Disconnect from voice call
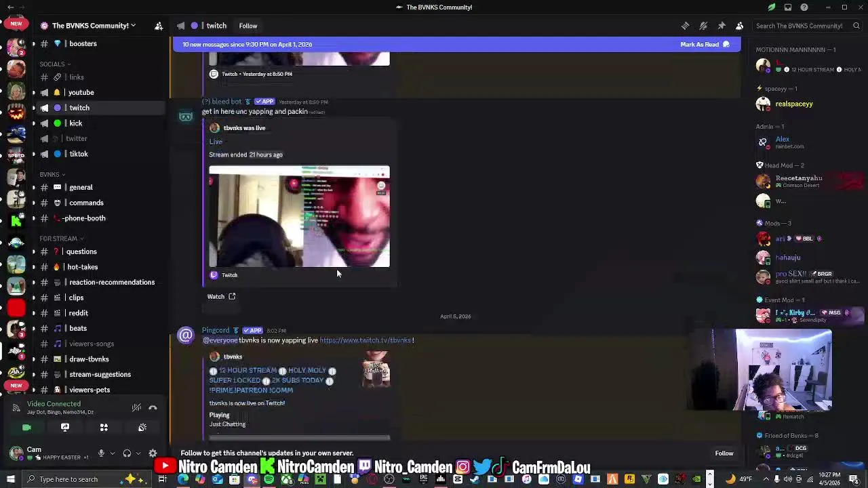Viewport: 868px width, 488px height. [x=153, y=407]
